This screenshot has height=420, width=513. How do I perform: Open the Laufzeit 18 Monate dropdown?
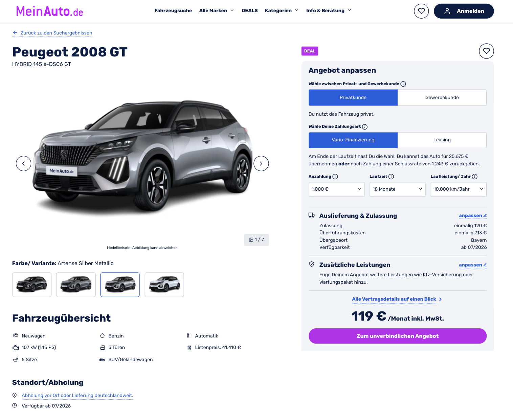[x=397, y=189]
